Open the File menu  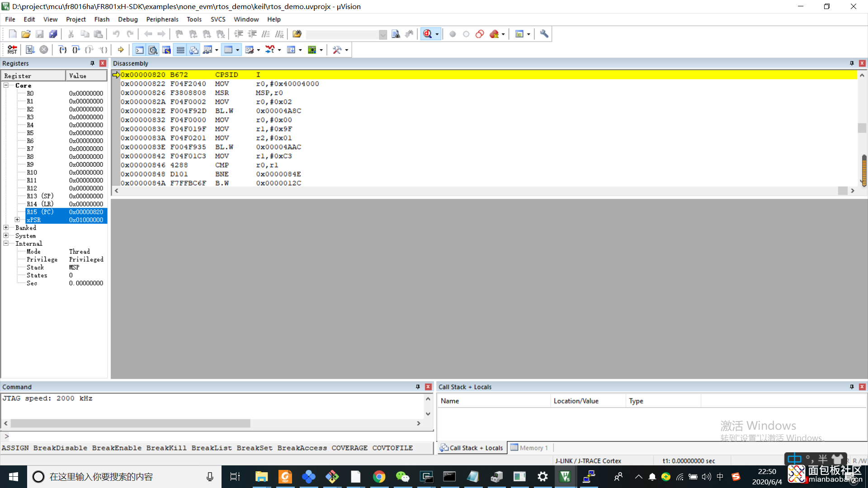(x=10, y=19)
